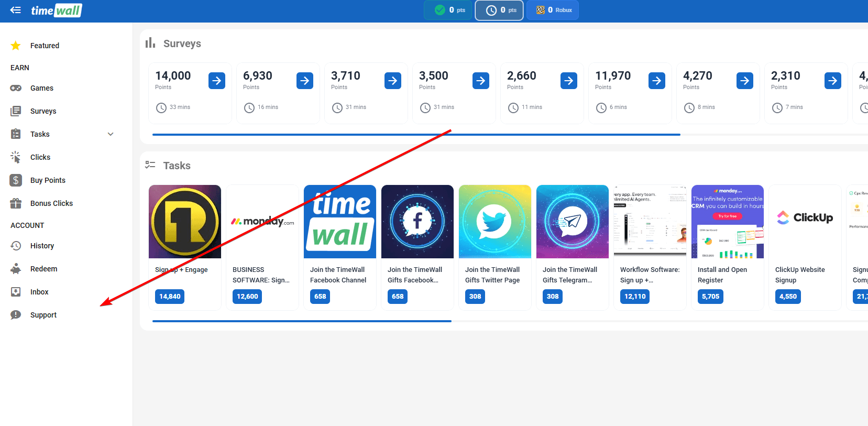Click the pending 0 pts clock button
Image resolution: width=868 pixels, height=426 pixels.
point(499,10)
